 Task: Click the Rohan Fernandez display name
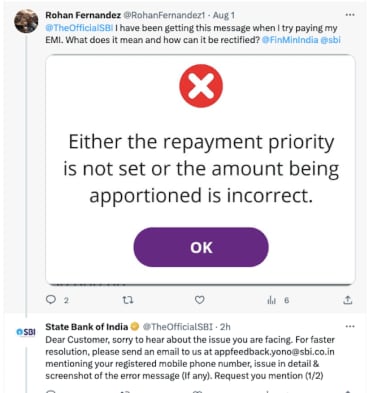click(83, 15)
